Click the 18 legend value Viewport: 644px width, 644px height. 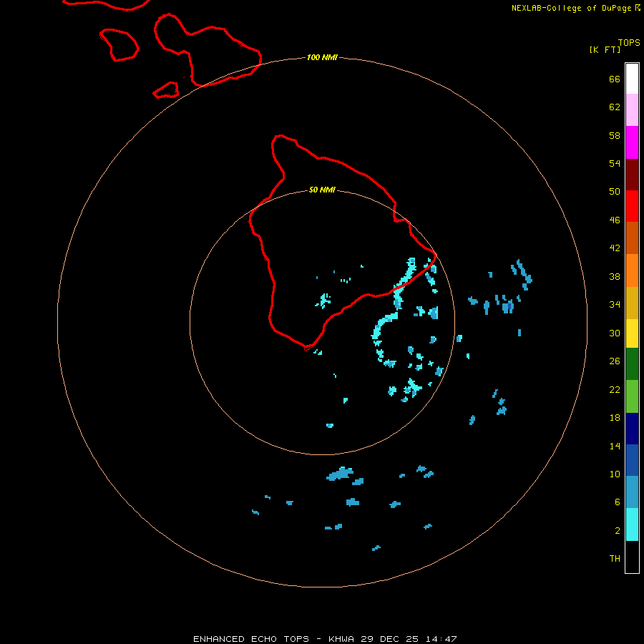pyautogui.click(x=615, y=418)
